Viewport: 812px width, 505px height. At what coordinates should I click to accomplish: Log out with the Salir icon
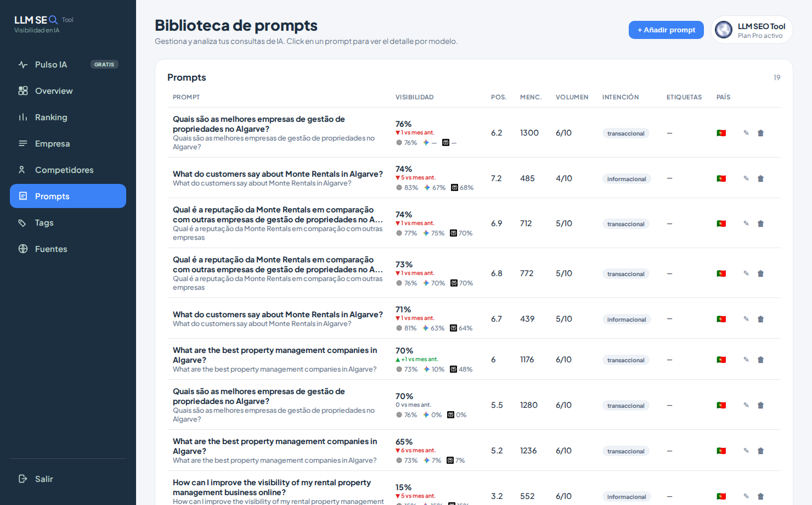(22, 479)
